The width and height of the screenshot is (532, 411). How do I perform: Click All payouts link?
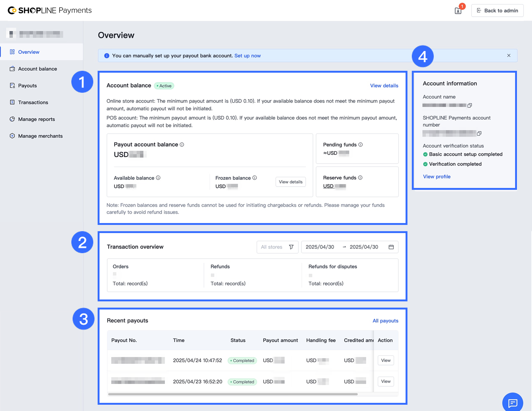point(385,321)
